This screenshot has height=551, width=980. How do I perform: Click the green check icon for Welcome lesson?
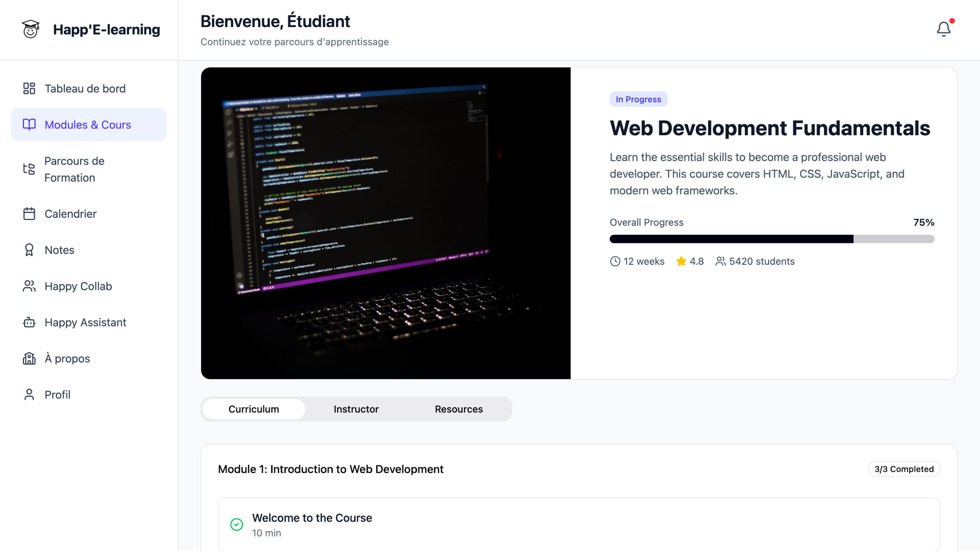coord(236,524)
